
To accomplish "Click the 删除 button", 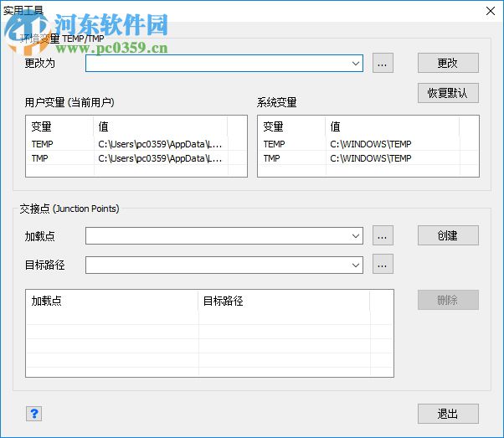I will (x=448, y=300).
